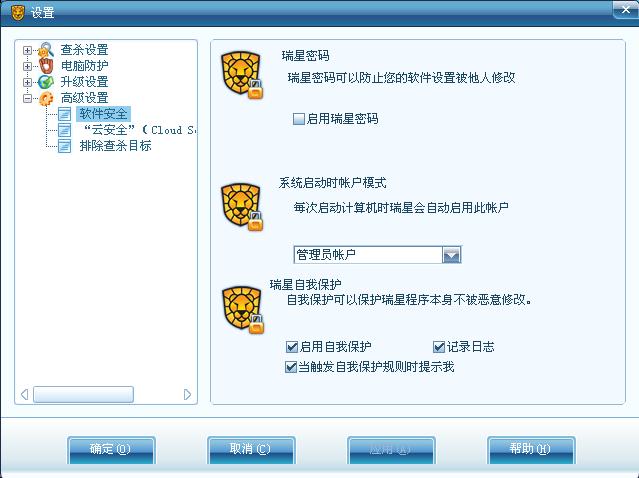Collapse the 高级设置 tree node
639x478 pixels.
pyautogui.click(x=27, y=98)
